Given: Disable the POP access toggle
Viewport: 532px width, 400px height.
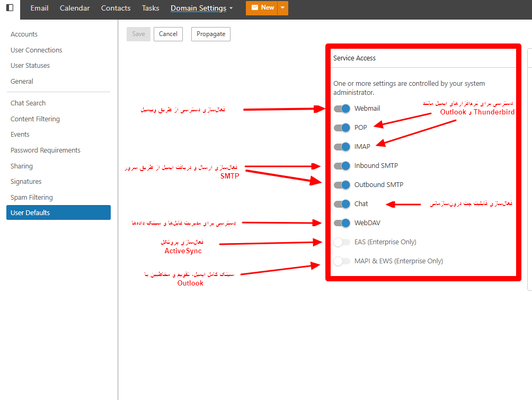Looking at the screenshot, I should click(342, 128).
